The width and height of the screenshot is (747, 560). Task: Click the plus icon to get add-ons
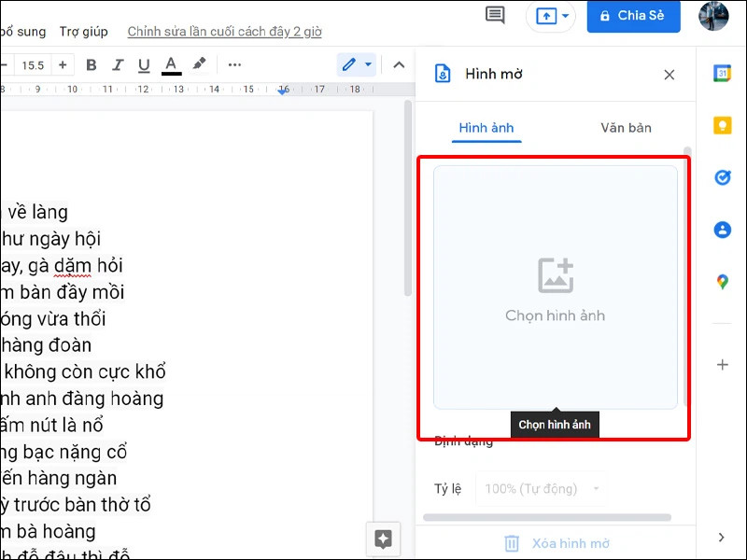click(x=722, y=365)
